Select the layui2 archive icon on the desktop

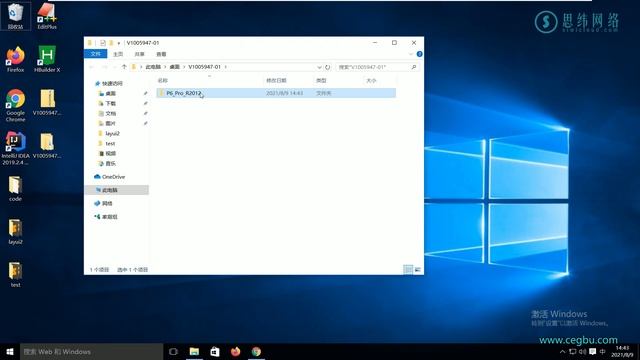[16, 232]
